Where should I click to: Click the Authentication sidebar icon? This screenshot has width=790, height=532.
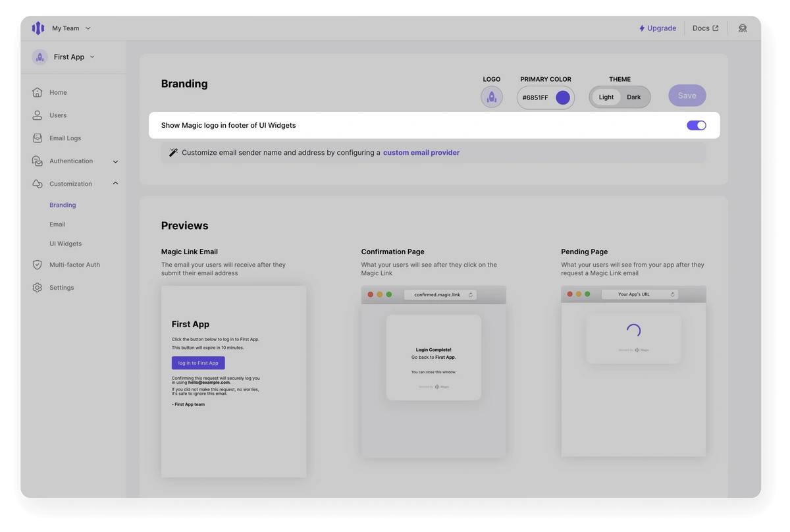[x=38, y=161]
